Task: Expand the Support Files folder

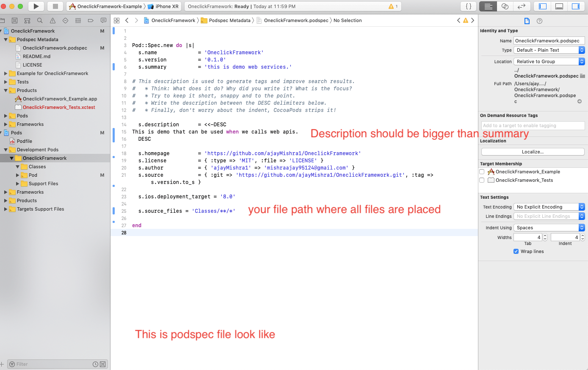Action: [x=18, y=184]
